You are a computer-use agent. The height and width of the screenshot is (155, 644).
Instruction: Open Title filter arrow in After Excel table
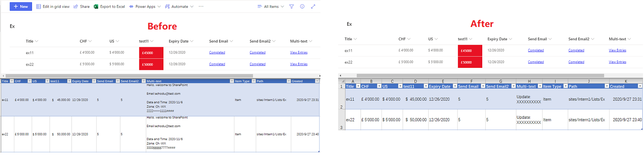pyautogui.click(x=358, y=86)
